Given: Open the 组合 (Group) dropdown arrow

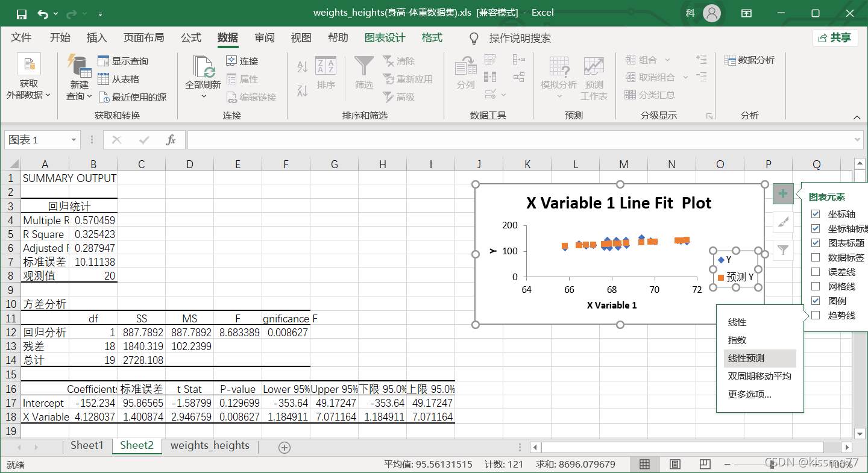Looking at the screenshot, I should click(x=667, y=60).
